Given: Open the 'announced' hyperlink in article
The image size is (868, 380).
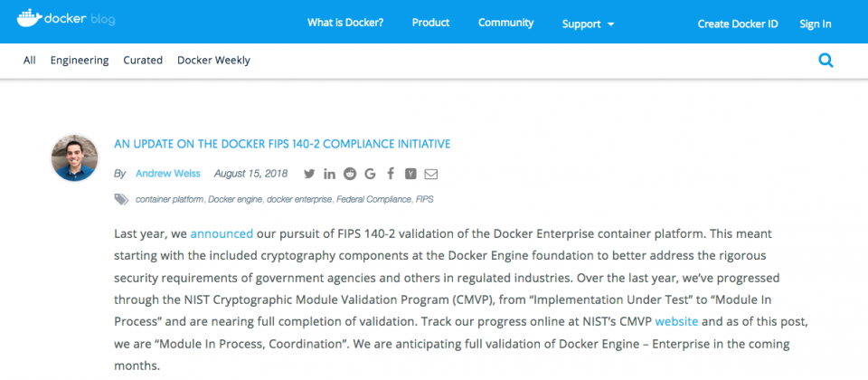Looking at the screenshot, I should pos(222,233).
